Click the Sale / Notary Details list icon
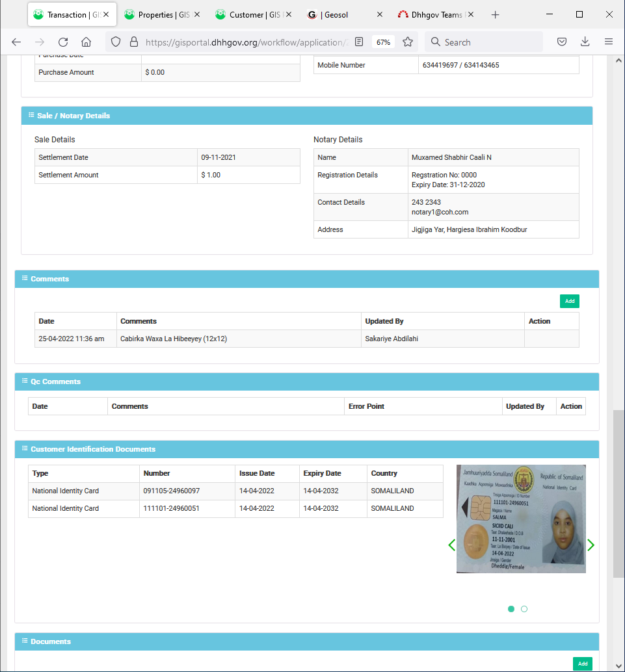 pyautogui.click(x=31, y=115)
